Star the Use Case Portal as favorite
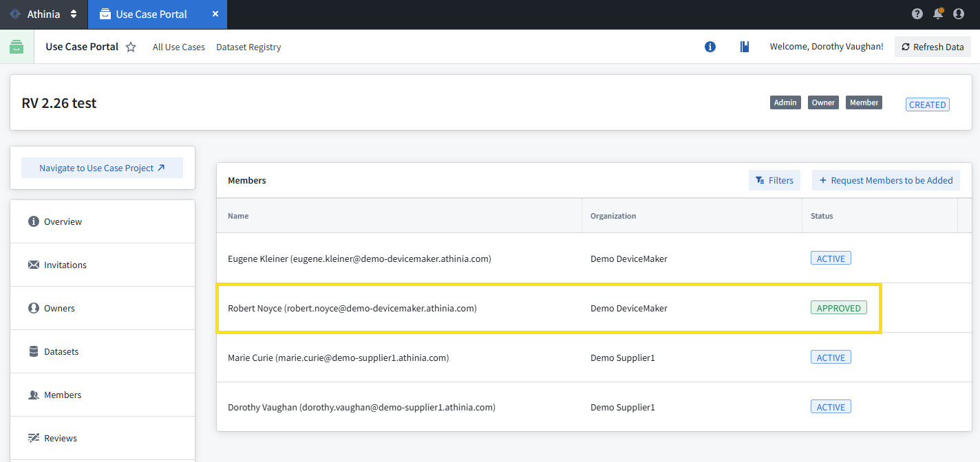 [131, 47]
